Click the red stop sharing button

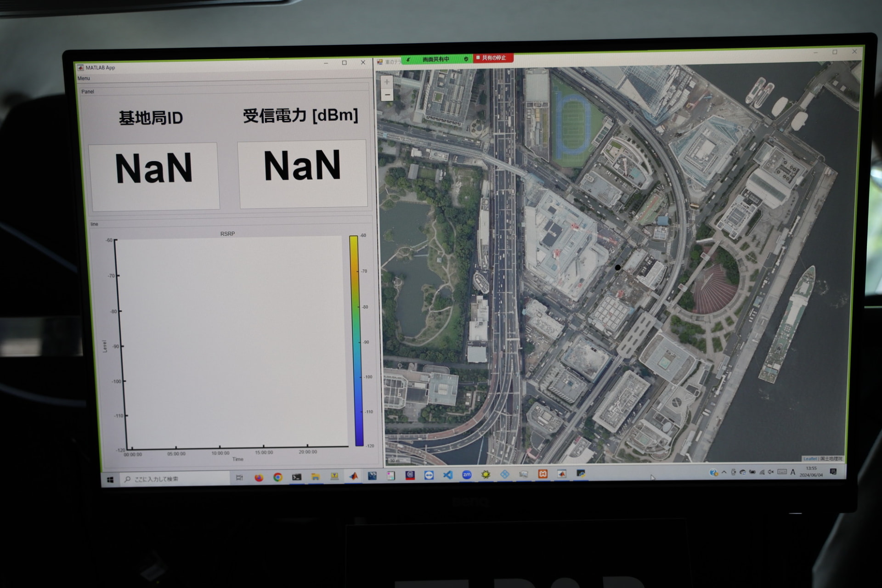(x=492, y=58)
